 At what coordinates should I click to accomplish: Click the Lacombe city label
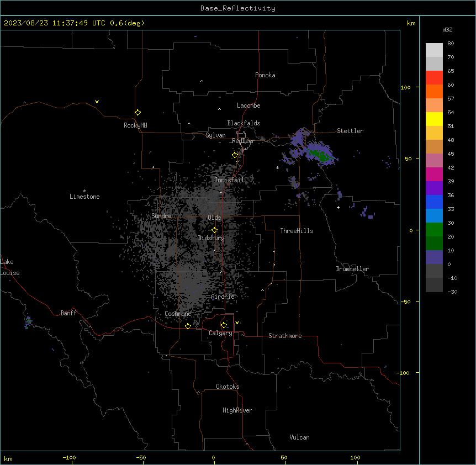[x=248, y=105]
